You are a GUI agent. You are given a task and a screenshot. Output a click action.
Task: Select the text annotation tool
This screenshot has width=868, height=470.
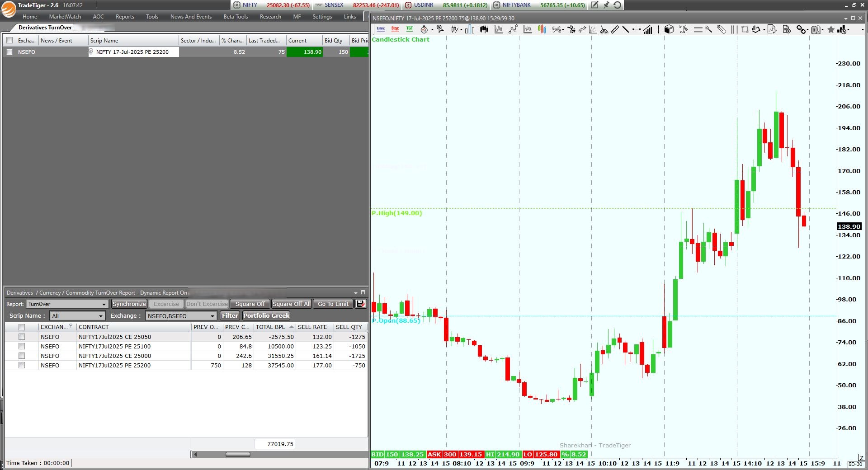click(x=683, y=29)
